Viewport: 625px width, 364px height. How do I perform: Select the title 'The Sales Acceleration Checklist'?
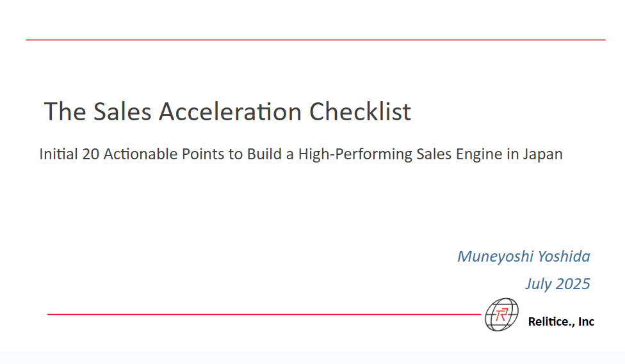pyautogui.click(x=227, y=111)
